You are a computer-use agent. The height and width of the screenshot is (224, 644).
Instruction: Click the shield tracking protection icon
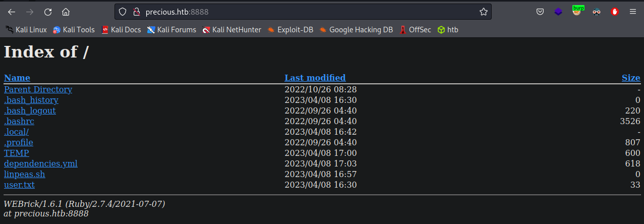point(123,12)
